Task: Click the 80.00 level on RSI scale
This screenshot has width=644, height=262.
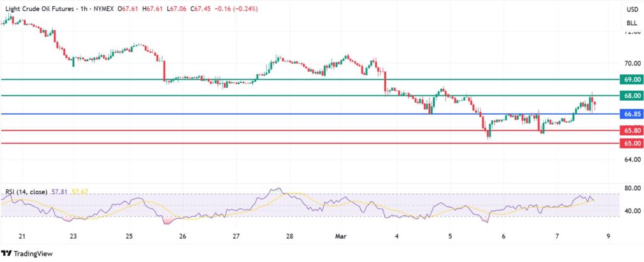Action: [631, 188]
